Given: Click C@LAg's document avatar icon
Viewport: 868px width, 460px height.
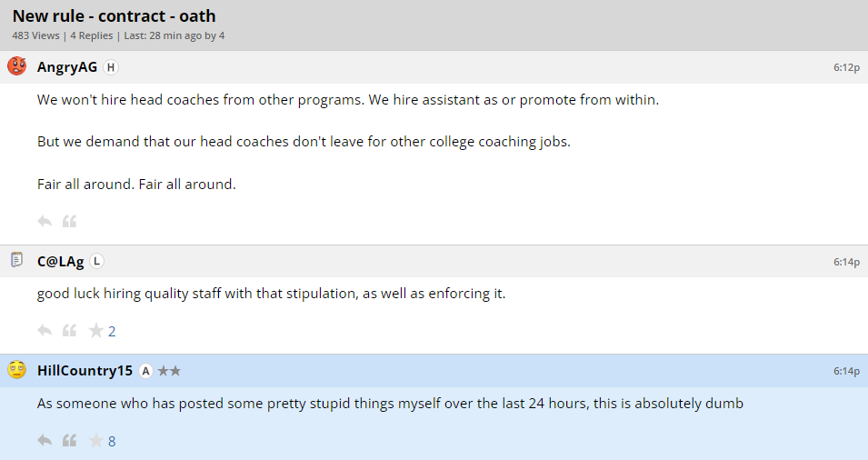Looking at the screenshot, I should (16, 261).
